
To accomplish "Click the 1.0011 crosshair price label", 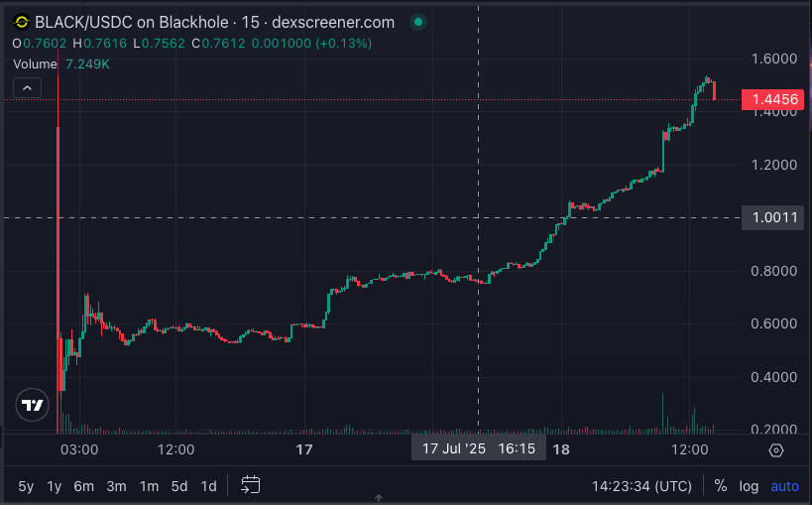I will point(772,217).
